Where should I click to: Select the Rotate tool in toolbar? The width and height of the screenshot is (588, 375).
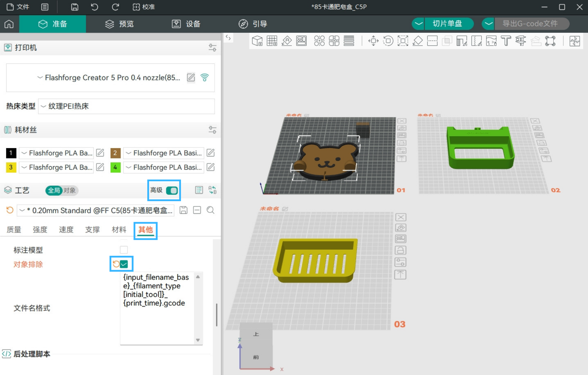(388, 41)
